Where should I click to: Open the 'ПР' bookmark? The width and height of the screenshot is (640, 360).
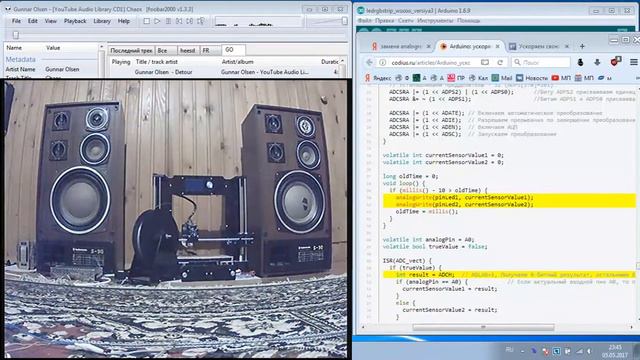click(x=456, y=78)
